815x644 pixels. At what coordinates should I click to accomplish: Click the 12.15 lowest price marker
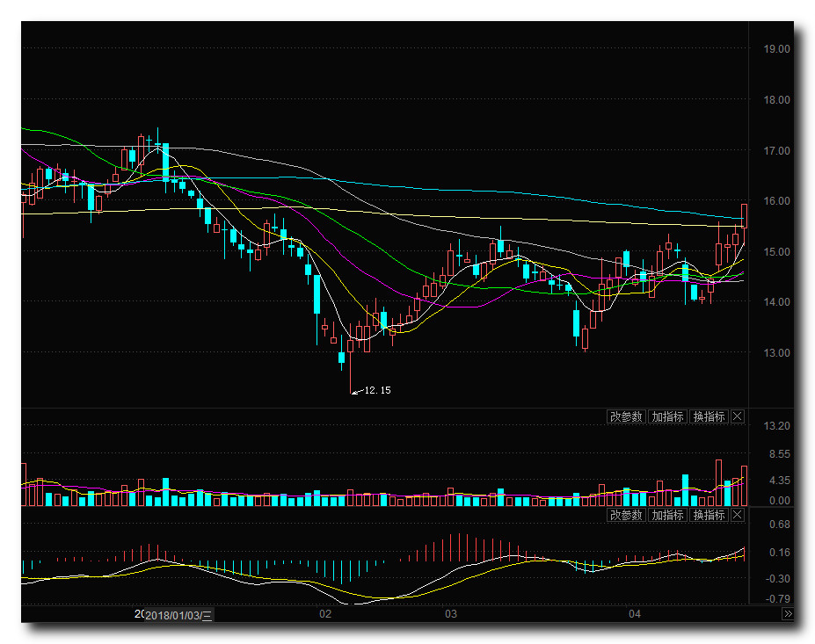pos(376,390)
